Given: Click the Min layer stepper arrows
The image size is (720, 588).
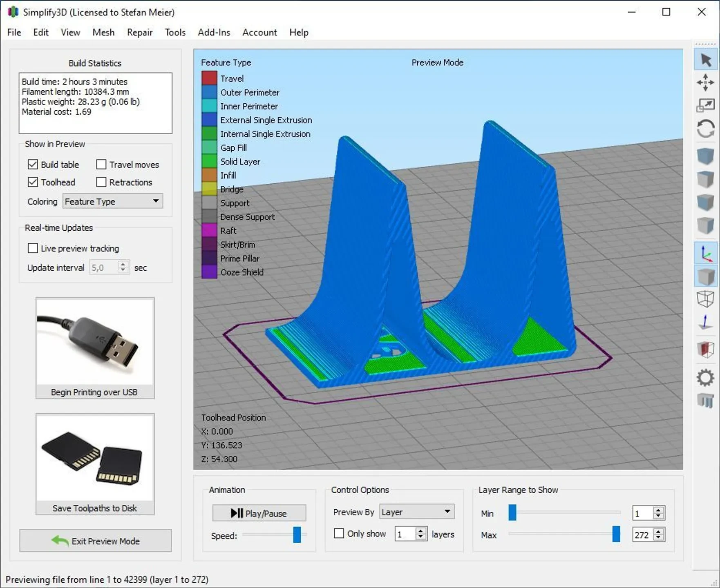Looking at the screenshot, I should click(658, 513).
